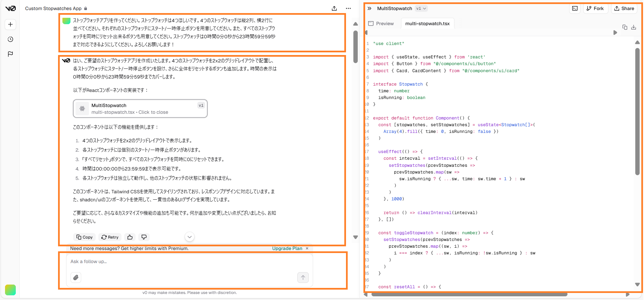Click the interface Stopwatch code line

pyautogui.click(x=400, y=84)
